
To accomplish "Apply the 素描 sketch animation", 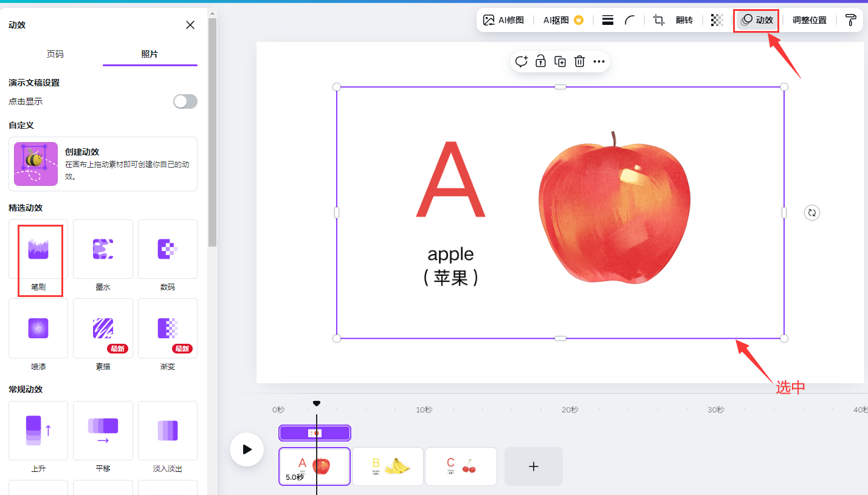I will [103, 328].
